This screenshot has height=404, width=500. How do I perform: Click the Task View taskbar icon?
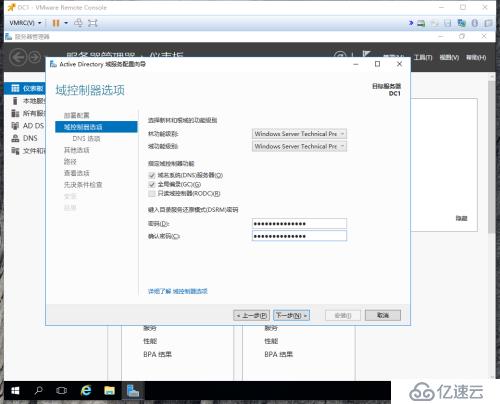point(62,390)
